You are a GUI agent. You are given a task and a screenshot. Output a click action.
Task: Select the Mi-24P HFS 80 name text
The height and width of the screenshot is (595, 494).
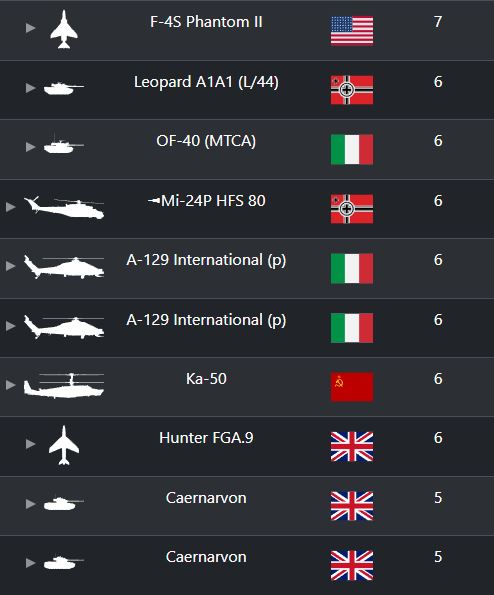click(x=213, y=201)
